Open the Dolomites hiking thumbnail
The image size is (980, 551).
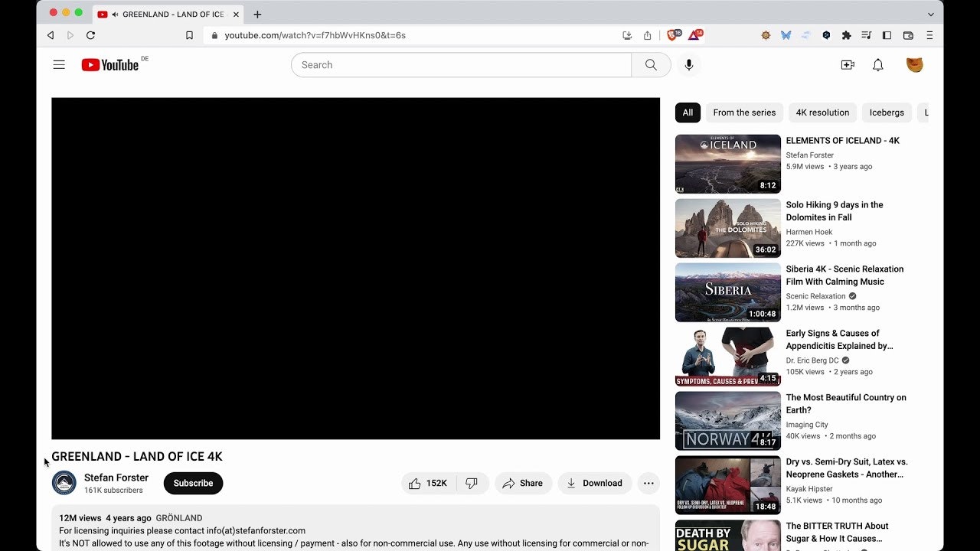[x=728, y=228]
